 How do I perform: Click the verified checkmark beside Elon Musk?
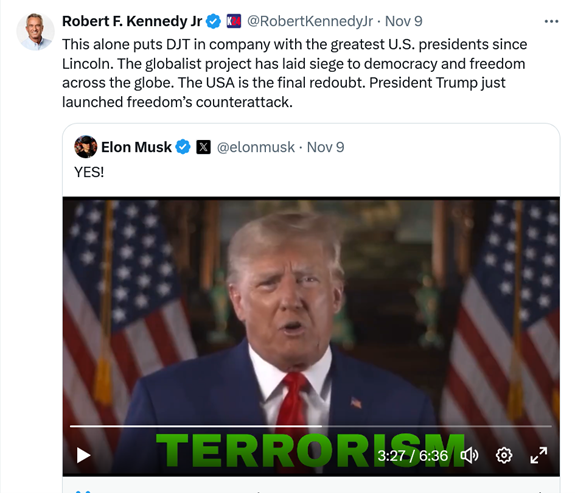[183, 147]
